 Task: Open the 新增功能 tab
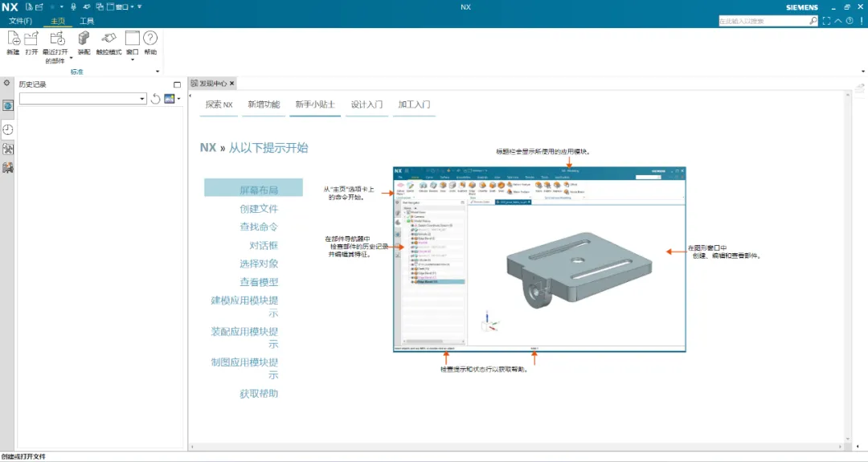264,104
